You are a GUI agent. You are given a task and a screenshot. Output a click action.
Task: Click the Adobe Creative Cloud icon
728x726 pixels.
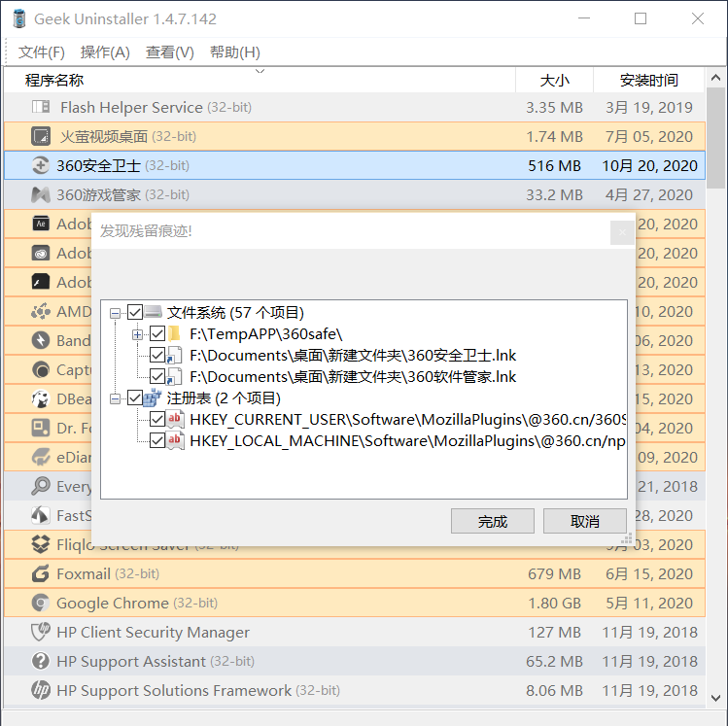tap(41, 253)
